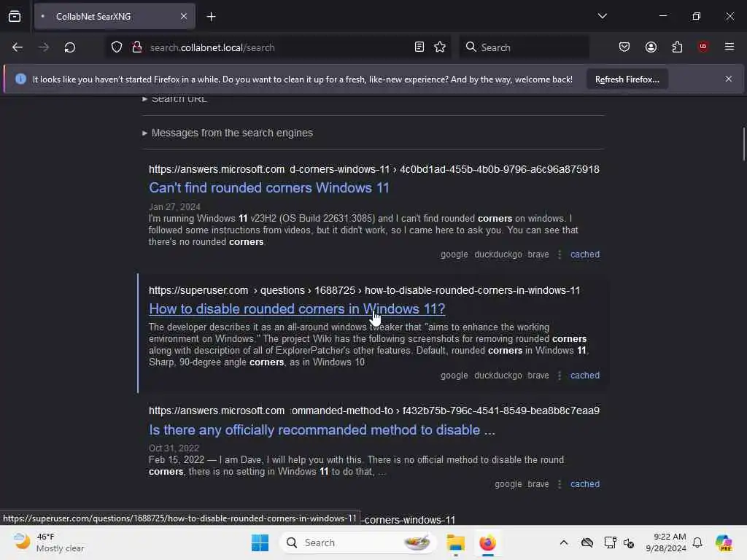Focus the Firefox Search box
This screenshot has height=560, width=747.
pos(524,47)
